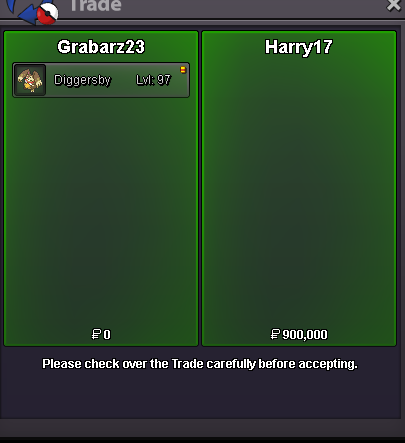Click Harry17's 900,000 money amount
Viewport: 405px width, 443px height.
(305, 334)
